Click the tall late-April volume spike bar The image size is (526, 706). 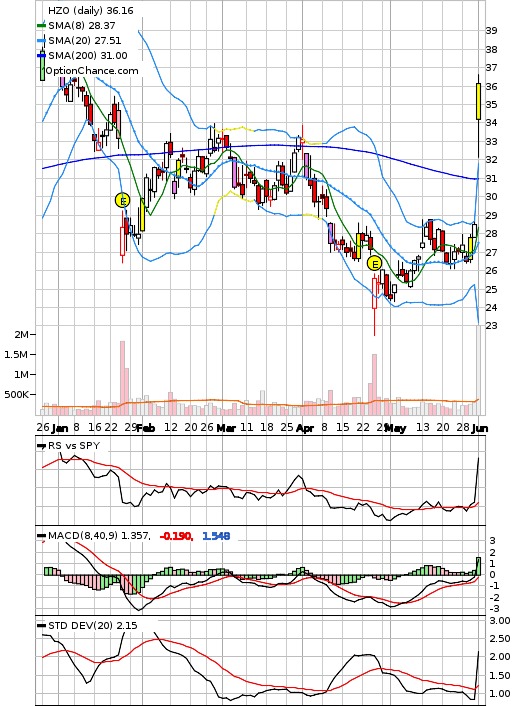tap(374, 385)
